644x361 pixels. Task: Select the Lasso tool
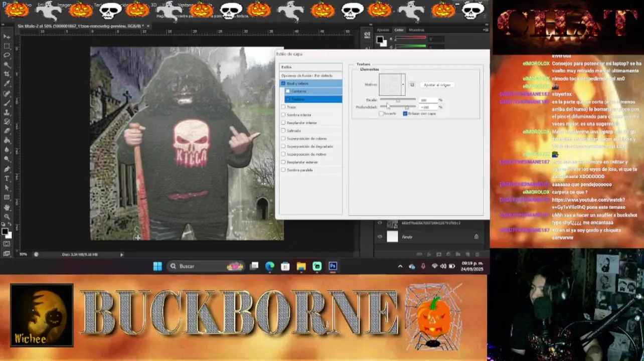tap(7, 55)
